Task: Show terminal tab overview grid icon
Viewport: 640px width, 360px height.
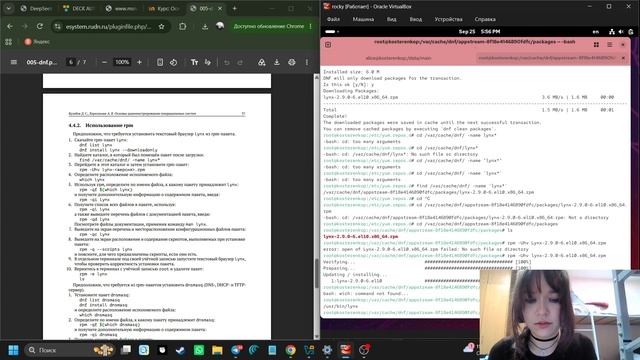Action: coord(596,44)
